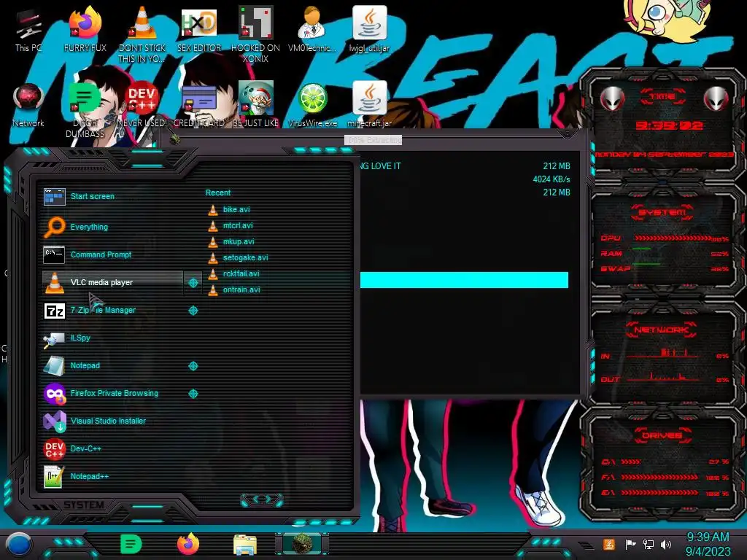
Task: Open File Explorer from taskbar
Action: tap(245, 545)
